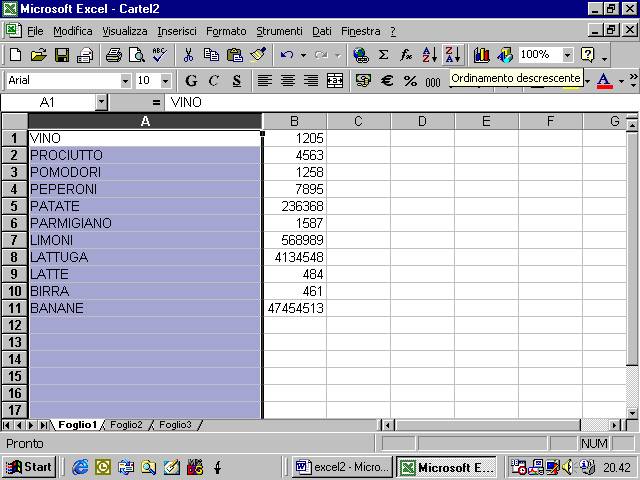Apply red font color A button
This screenshot has height=480, width=640.
[604, 80]
